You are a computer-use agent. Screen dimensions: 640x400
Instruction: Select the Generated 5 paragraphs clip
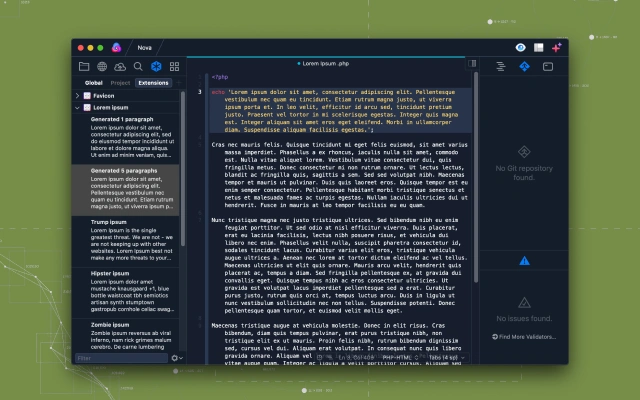coord(126,190)
